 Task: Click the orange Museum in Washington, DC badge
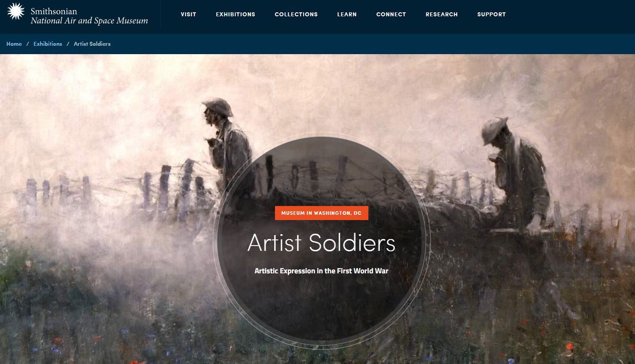pos(322,213)
